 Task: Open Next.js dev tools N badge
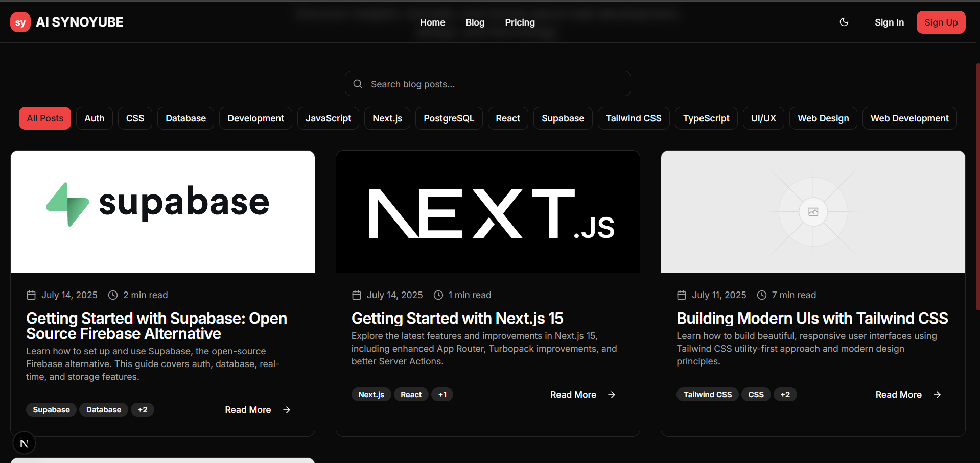[24, 443]
